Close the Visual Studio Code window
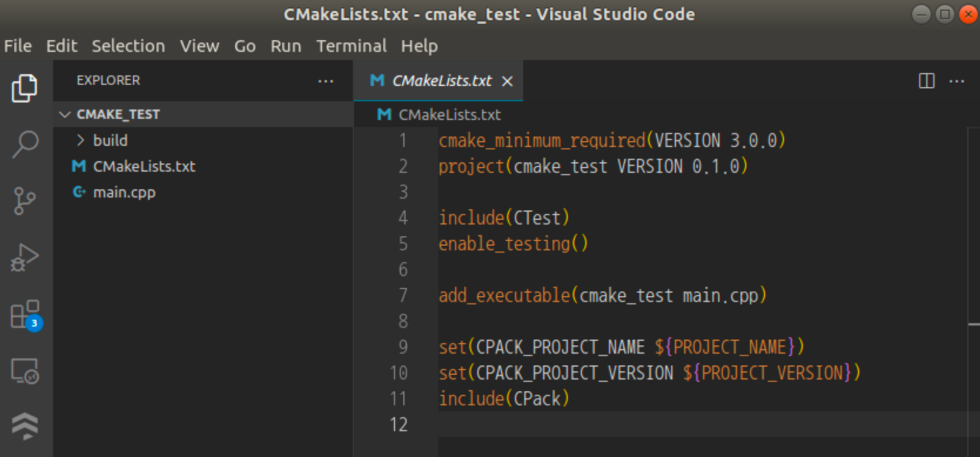Screen dimensions: 980x457 click(x=968, y=14)
